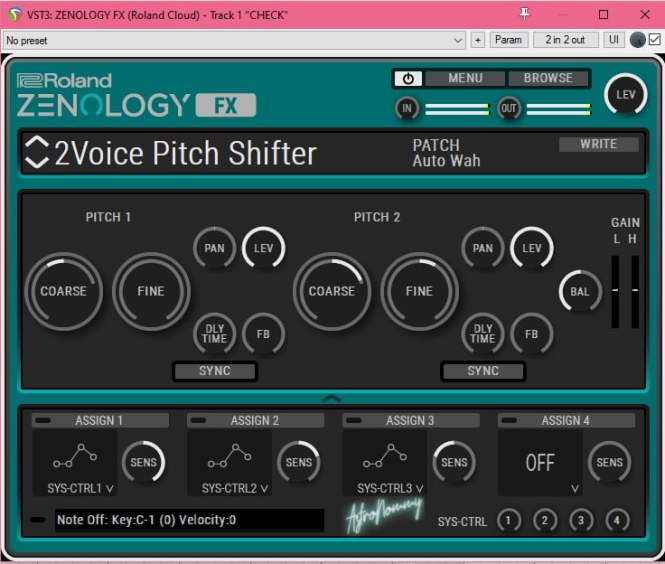Click the Pitch 2 PAN knob

click(483, 248)
